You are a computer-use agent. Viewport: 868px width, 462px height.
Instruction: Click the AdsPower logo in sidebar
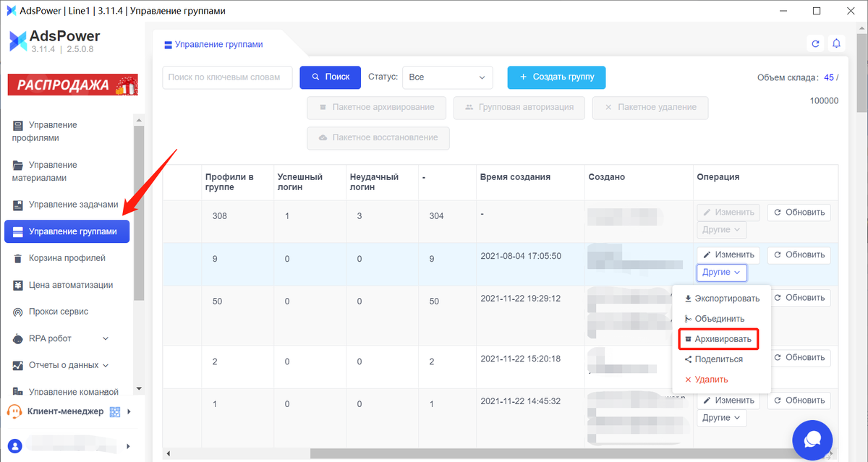click(53, 41)
